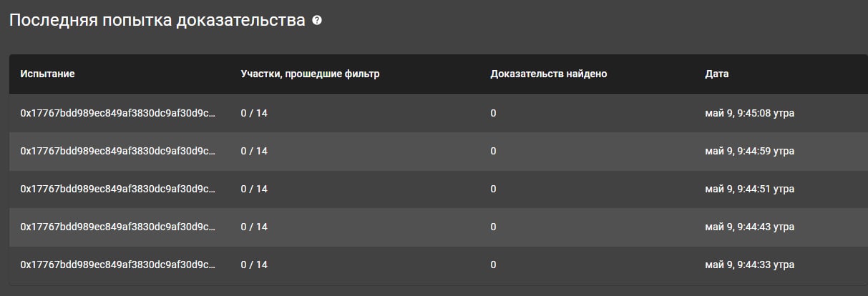Click the "Испытание" column header

click(47, 74)
